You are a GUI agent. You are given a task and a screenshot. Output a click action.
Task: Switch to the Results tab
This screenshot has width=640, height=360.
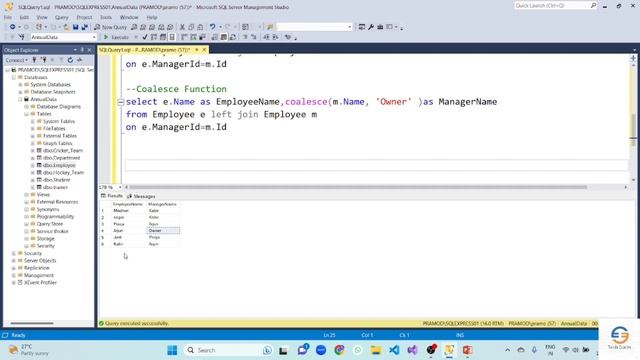112,196
